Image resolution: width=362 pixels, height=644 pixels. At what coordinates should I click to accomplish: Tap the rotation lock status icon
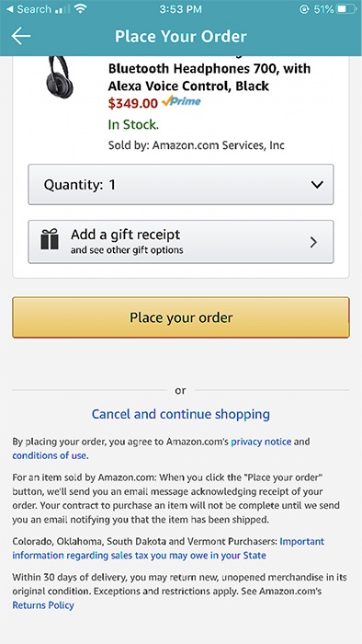click(x=304, y=9)
